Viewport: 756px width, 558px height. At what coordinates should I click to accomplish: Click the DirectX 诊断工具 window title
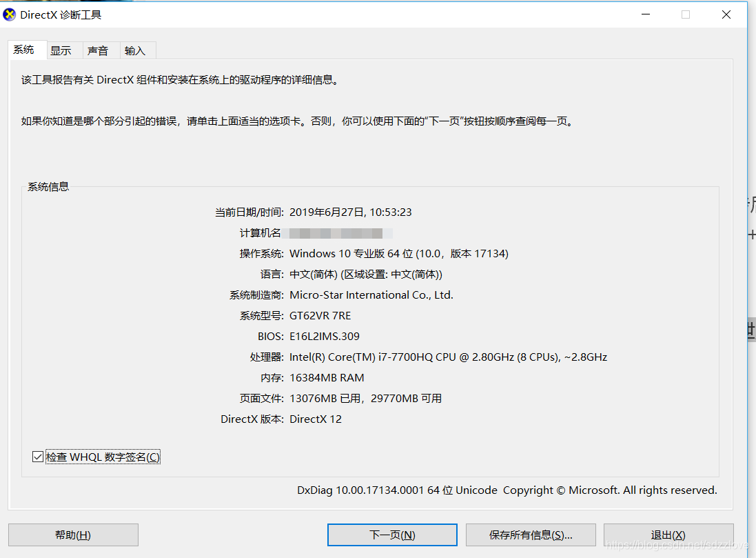pos(61,15)
